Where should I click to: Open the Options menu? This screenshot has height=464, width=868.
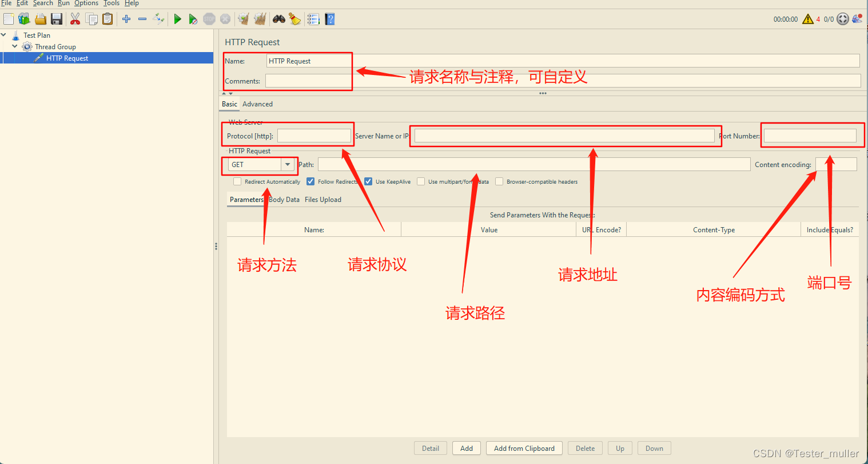86,3
